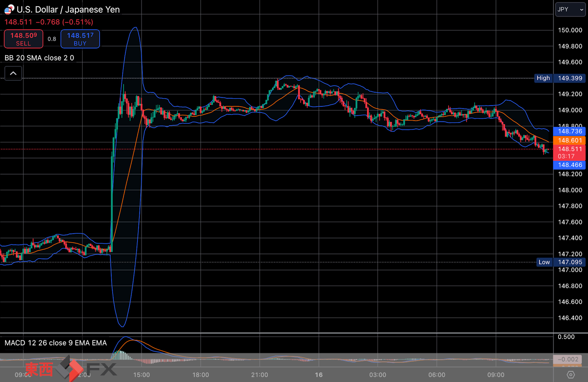Click the MACD -0.002 value label
The image size is (588, 382).
[568, 359]
